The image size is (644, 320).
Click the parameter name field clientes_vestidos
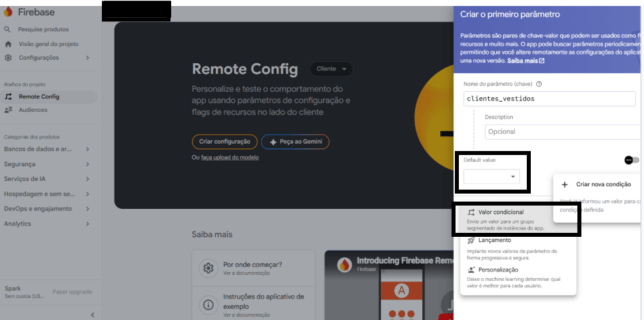click(549, 99)
